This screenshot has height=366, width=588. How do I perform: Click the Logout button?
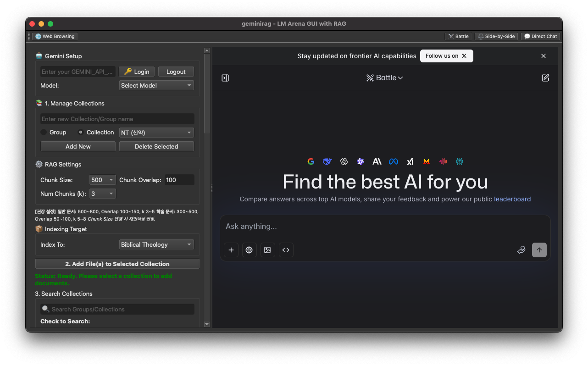(x=176, y=72)
